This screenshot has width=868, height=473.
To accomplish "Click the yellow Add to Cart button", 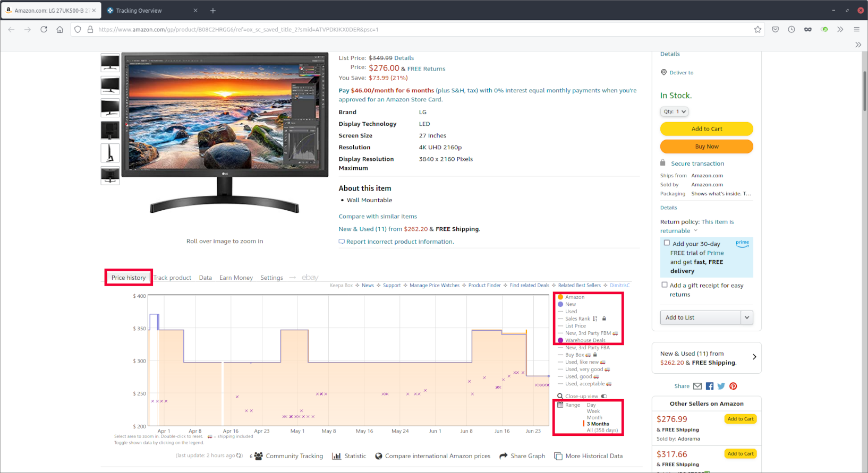I will [707, 129].
